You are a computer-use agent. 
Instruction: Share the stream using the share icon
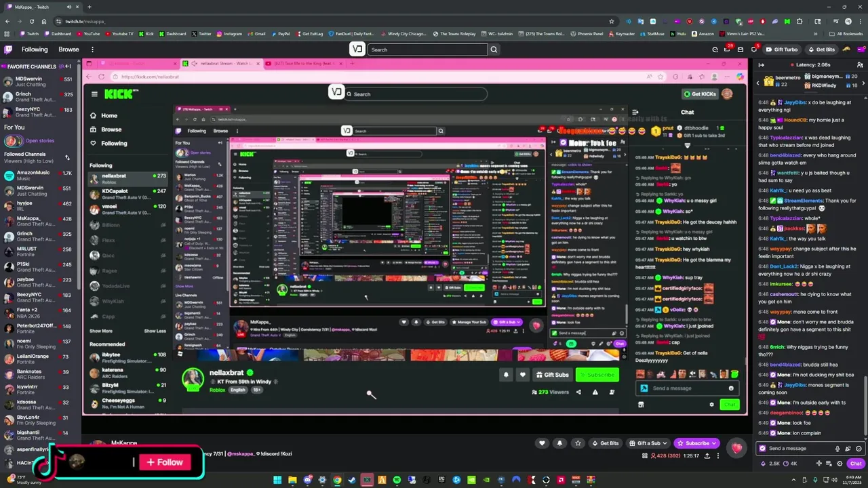tap(707, 456)
